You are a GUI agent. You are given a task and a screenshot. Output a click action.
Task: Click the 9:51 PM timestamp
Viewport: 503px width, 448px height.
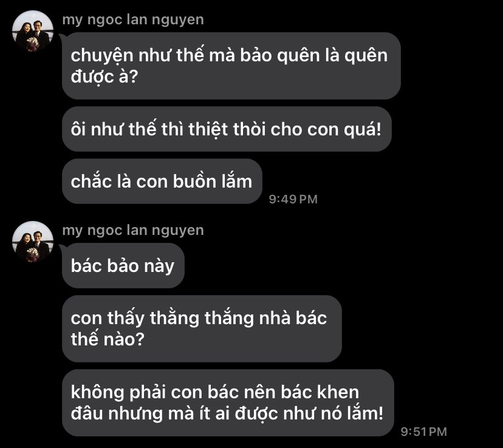coord(424,432)
